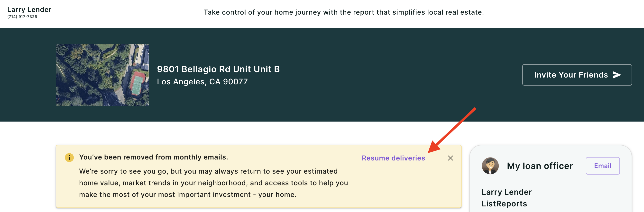Click the paper plane send icon

pos(617,75)
